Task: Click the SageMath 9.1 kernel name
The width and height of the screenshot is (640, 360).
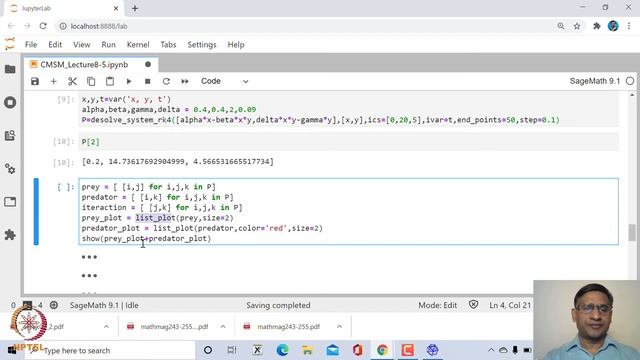Action: (x=594, y=81)
